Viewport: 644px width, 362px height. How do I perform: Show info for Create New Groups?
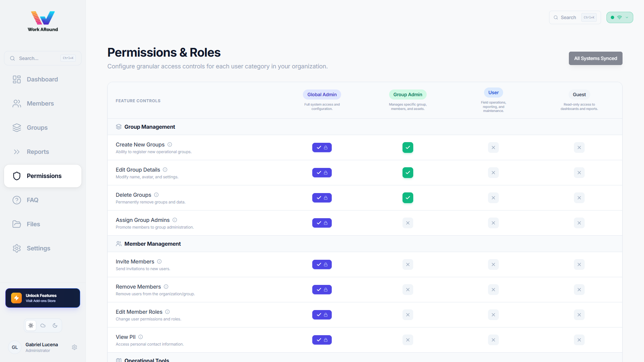170,144
